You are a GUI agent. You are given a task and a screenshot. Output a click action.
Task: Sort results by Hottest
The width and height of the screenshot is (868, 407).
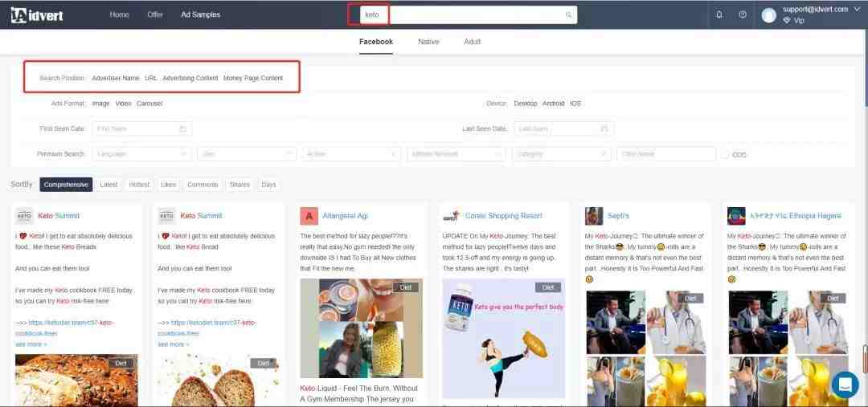139,185
